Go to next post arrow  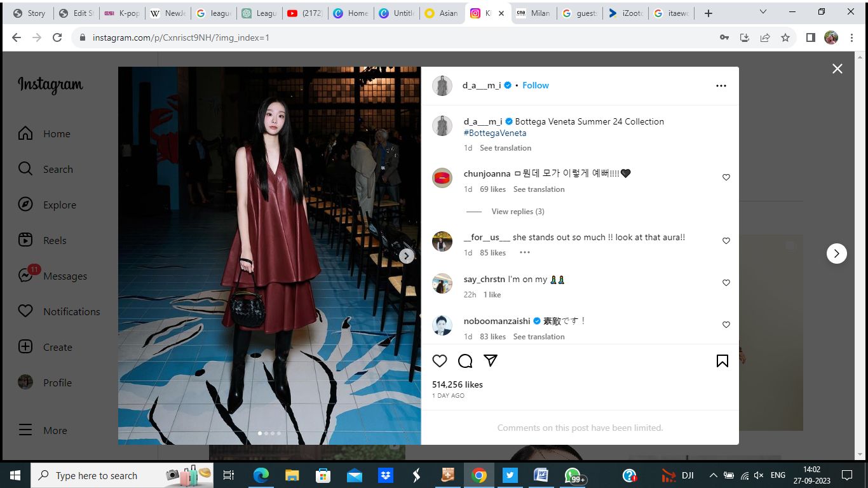[x=836, y=254]
